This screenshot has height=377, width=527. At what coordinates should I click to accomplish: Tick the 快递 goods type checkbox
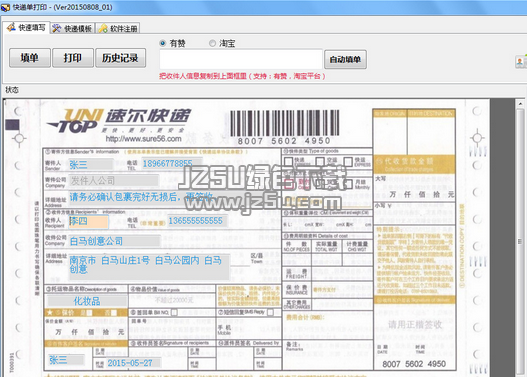288,161
